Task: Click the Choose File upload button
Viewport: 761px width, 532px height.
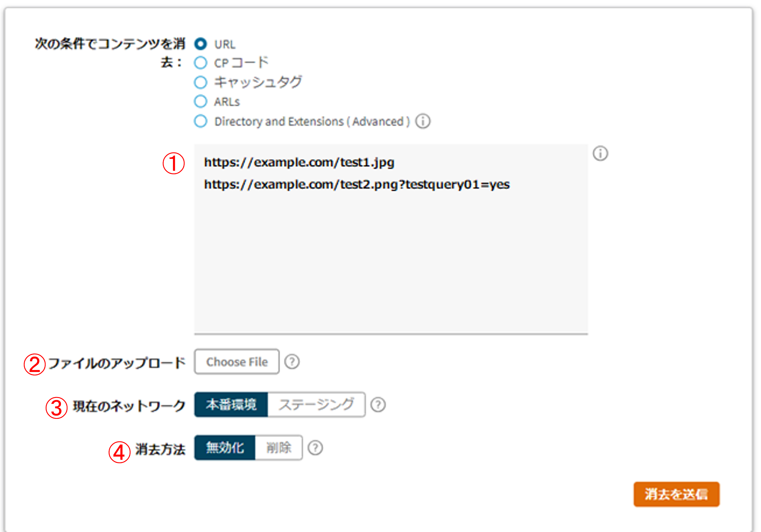Action: pos(237,361)
